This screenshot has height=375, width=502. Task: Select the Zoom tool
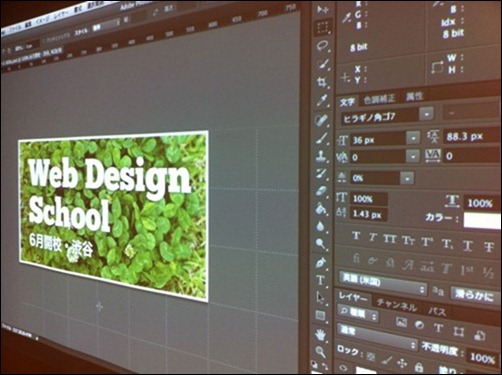pos(320,352)
